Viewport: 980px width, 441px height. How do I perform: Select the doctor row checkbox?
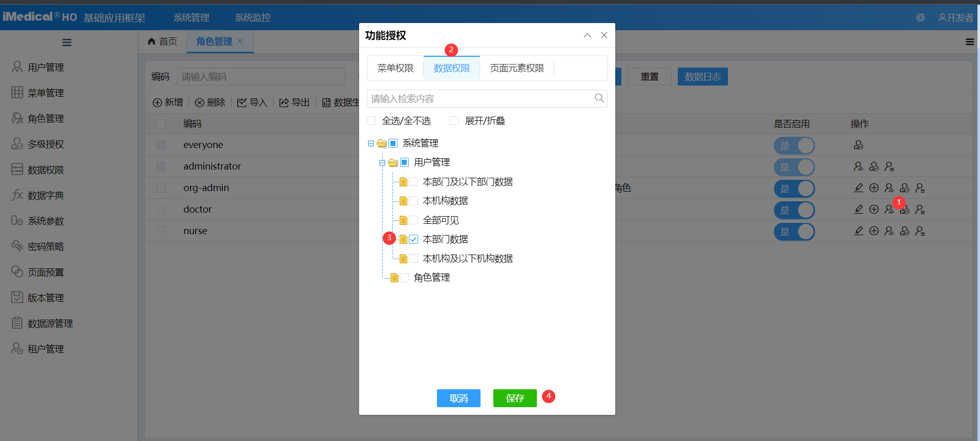click(161, 209)
